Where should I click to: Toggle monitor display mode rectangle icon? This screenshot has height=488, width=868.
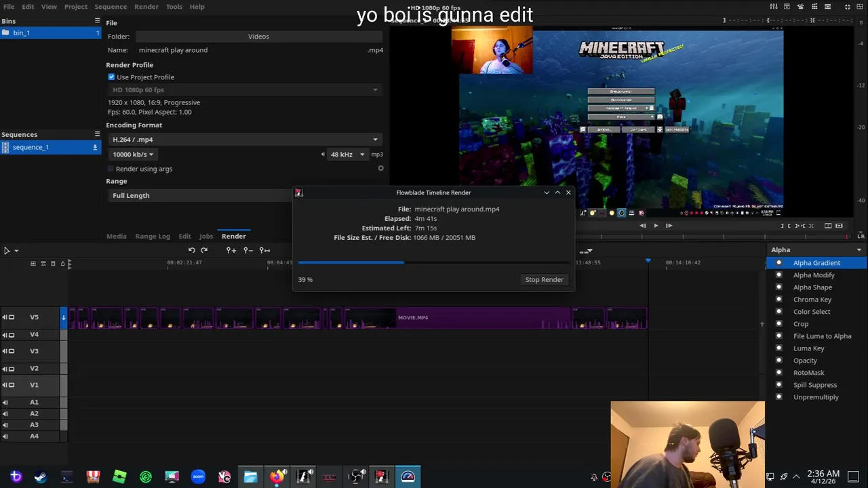click(x=840, y=226)
